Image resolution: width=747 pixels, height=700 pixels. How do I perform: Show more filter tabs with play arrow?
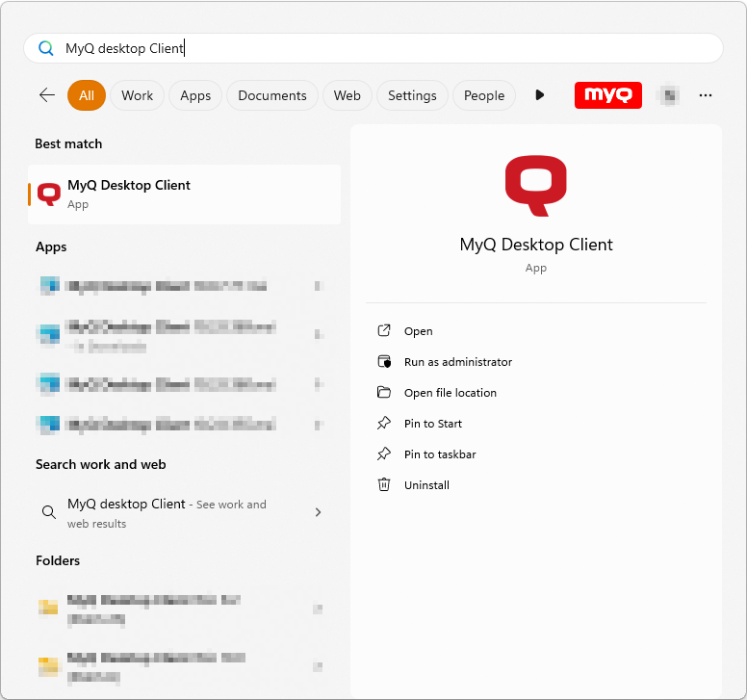(539, 95)
